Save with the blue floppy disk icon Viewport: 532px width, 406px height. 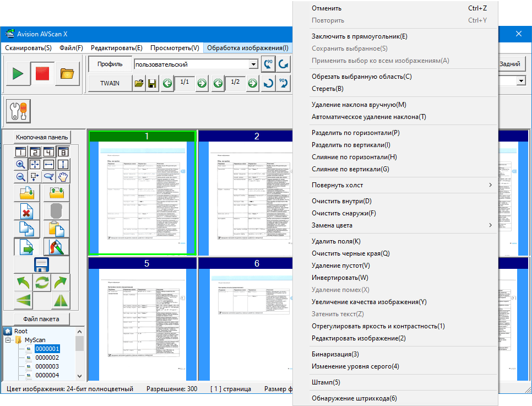[41, 265]
